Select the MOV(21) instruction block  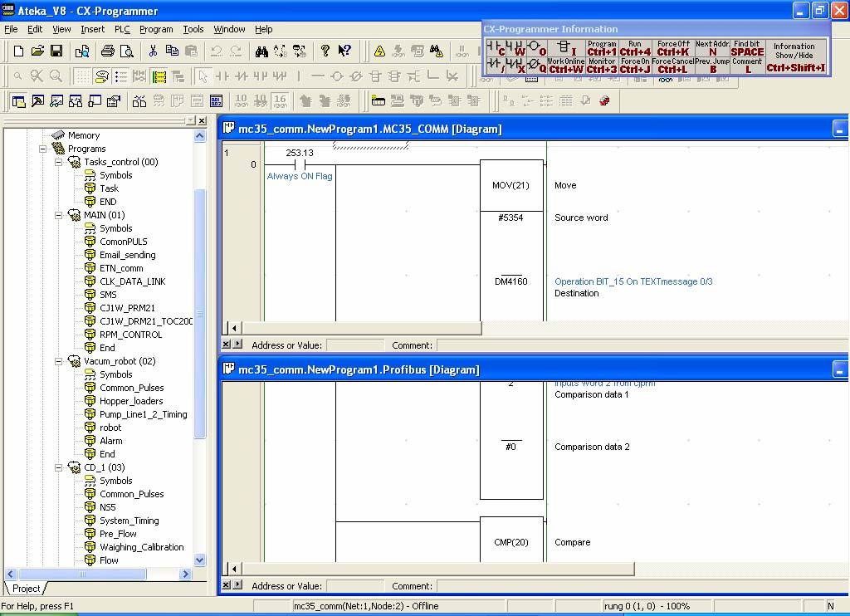pos(511,185)
